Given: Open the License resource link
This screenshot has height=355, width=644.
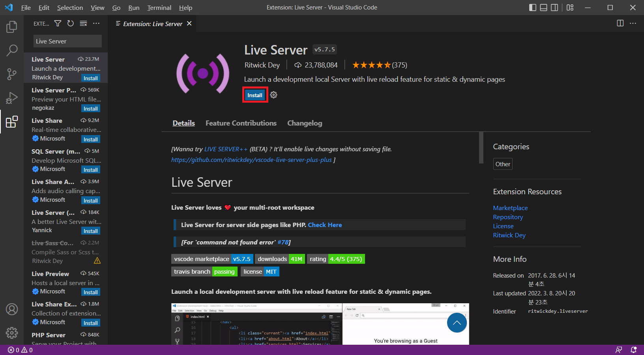Looking at the screenshot, I should click(503, 226).
